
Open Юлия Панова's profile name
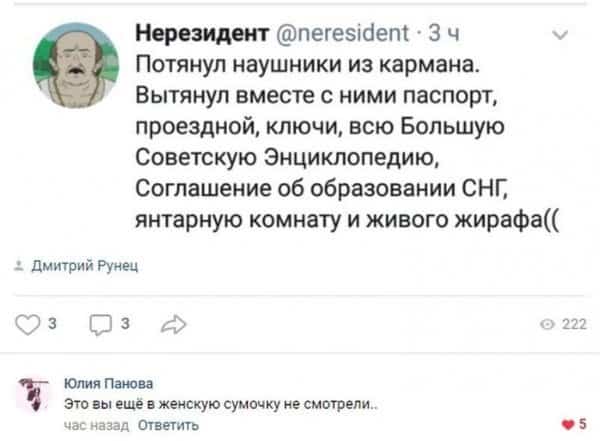point(109,383)
